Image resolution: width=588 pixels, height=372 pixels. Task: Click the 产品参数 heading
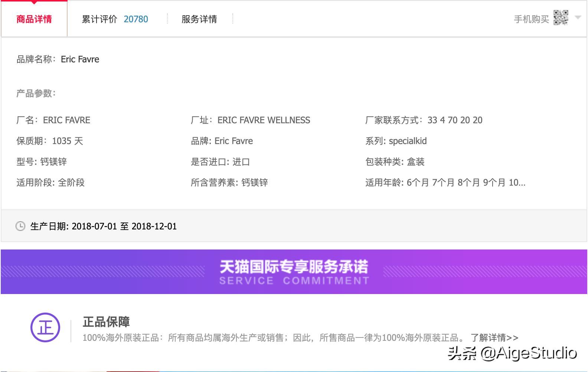click(36, 94)
